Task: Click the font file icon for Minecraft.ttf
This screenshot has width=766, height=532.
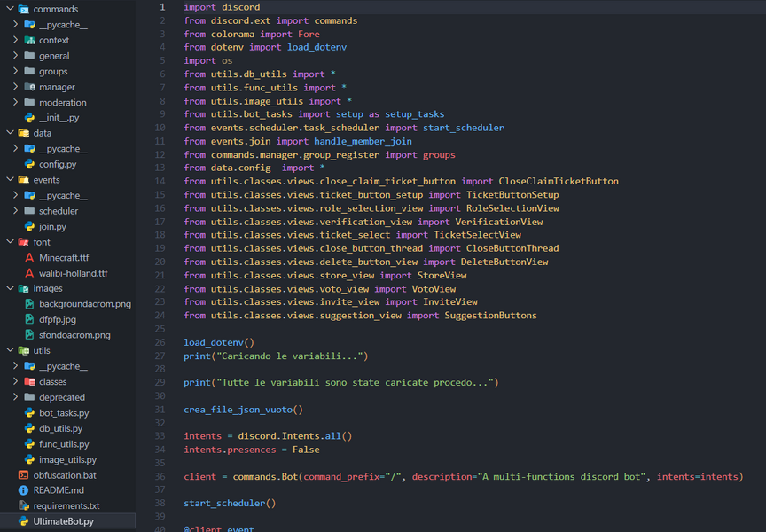Action: pos(29,257)
